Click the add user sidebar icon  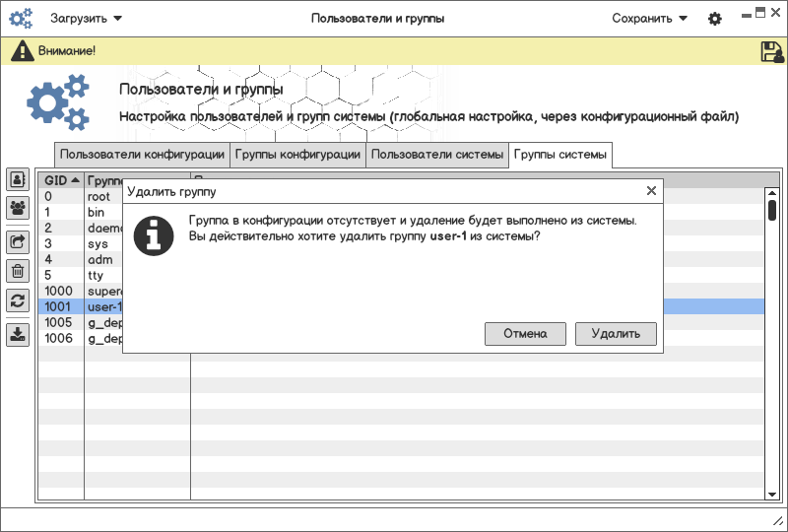[18, 179]
